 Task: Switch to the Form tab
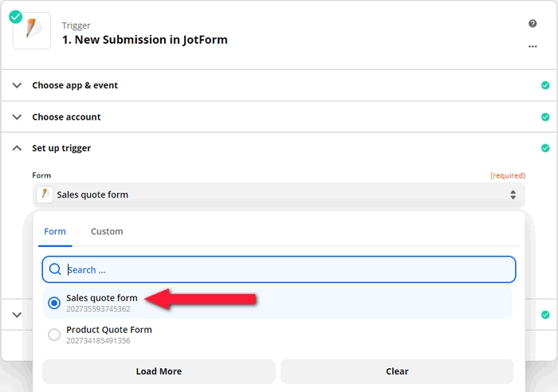pyautogui.click(x=55, y=232)
